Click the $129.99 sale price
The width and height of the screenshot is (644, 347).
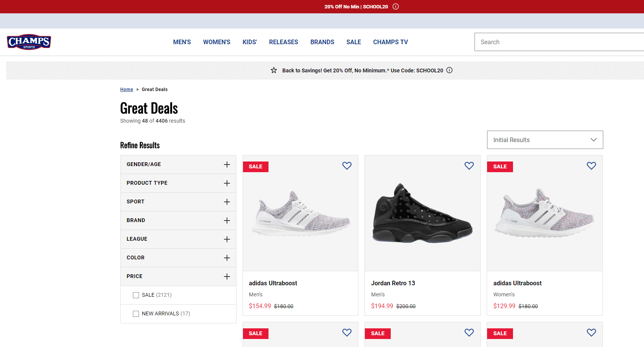pyautogui.click(x=504, y=306)
